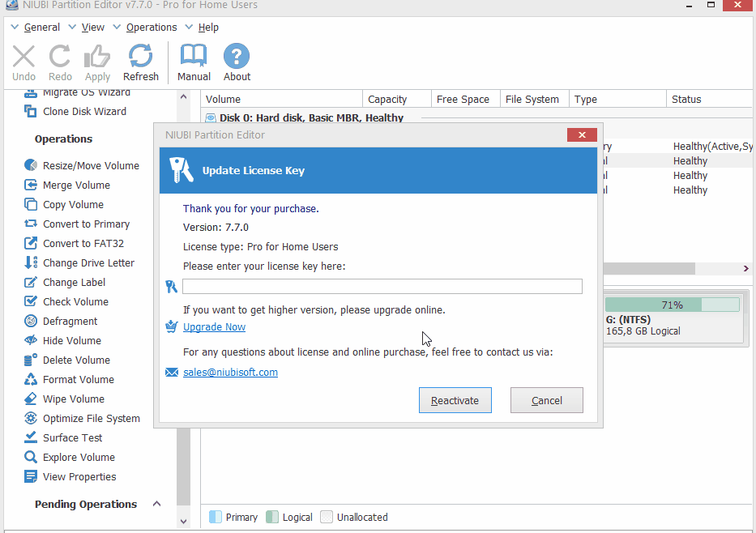
Task: Choose the Resize/Move Volume icon
Action: pyautogui.click(x=30, y=165)
